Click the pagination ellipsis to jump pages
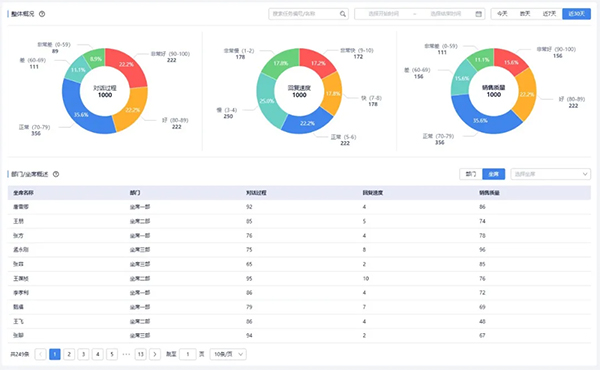 click(126, 354)
